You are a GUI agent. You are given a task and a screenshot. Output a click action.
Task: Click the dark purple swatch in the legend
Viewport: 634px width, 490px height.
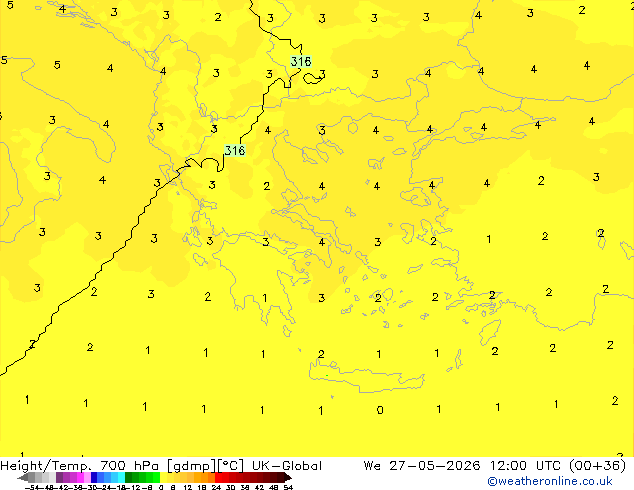tap(59, 477)
